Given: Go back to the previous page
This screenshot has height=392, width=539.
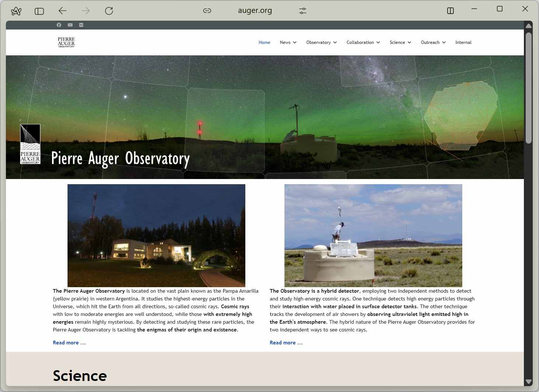Looking at the screenshot, I should pos(62,11).
